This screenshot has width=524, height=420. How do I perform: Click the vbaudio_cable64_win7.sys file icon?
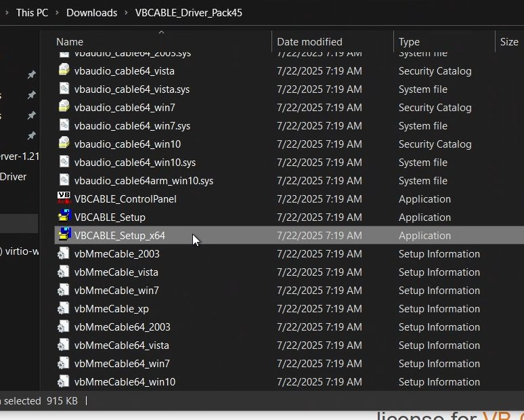64,125
